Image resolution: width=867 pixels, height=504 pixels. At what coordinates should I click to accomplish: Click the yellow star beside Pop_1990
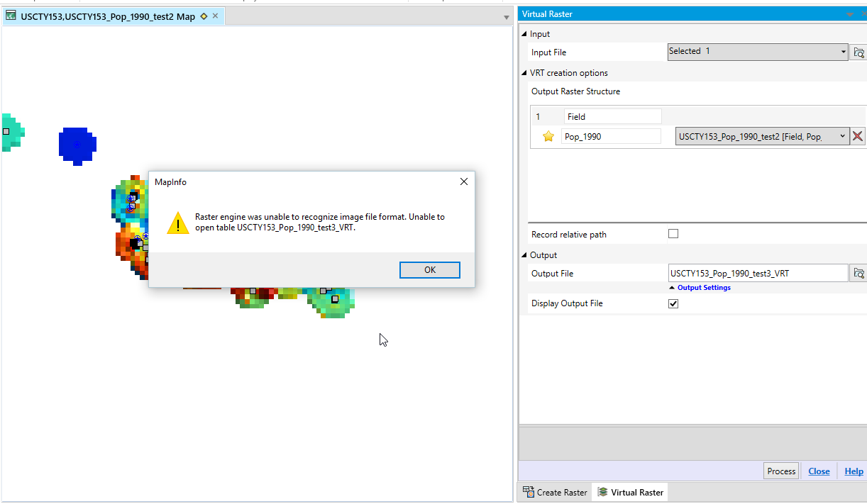click(547, 135)
